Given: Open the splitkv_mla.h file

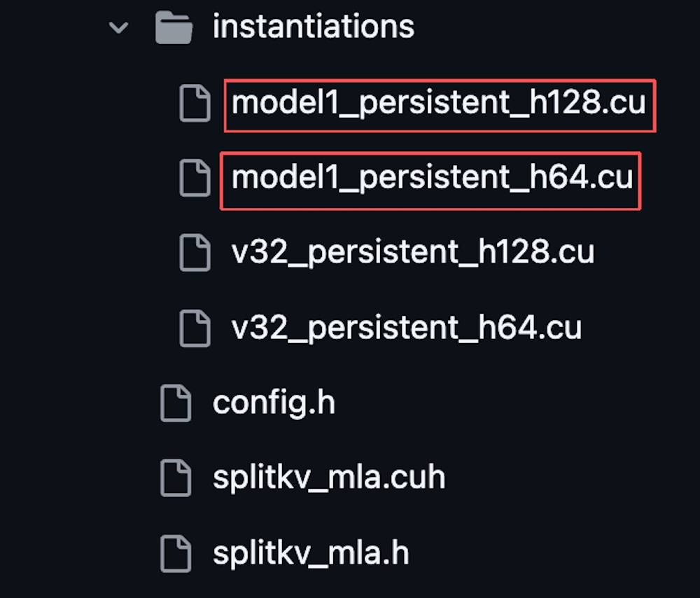Looking at the screenshot, I should pyautogui.click(x=310, y=552).
